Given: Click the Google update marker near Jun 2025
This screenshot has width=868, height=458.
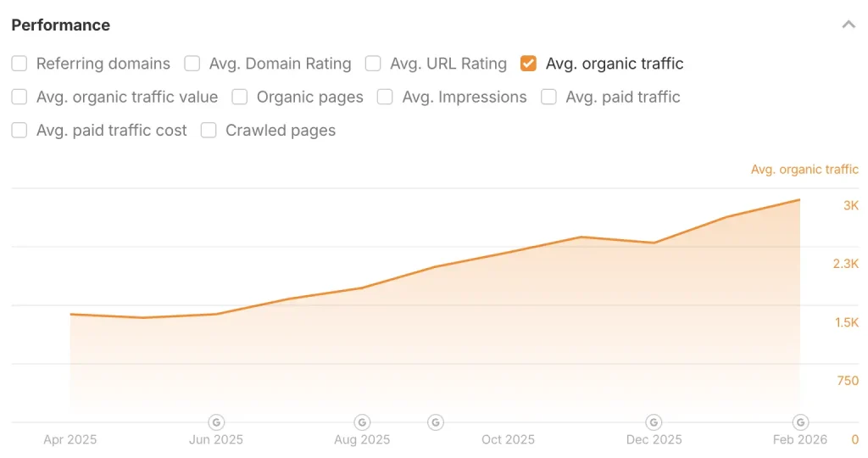Looking at the screenshot, I should pos(216,422).
